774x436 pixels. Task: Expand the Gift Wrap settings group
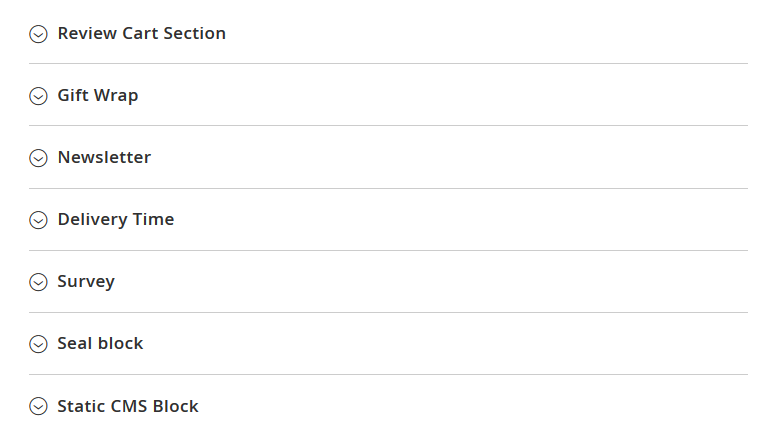(x=98, y=95)
